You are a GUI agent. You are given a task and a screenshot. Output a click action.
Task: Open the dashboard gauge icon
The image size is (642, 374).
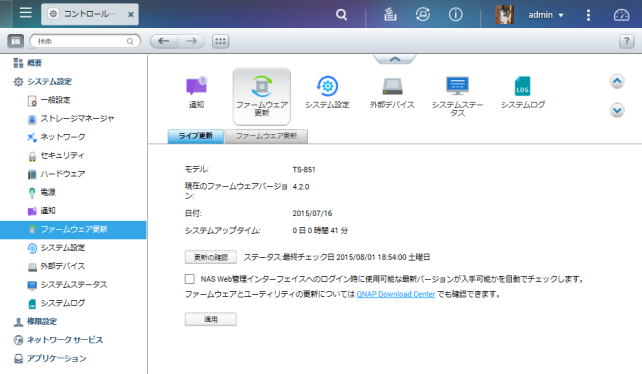point(621,15)
